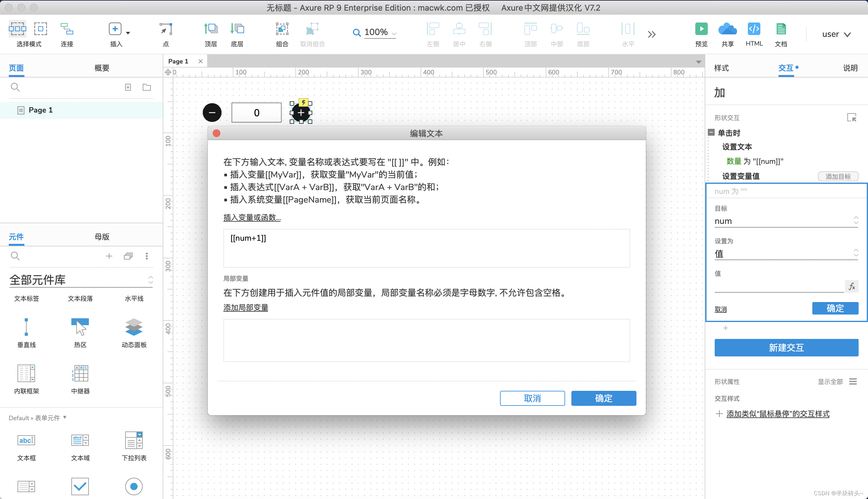Image resolution: width=868 pixels, height=499 pixels.
Task: Click the Preview (预览) play icon
Action: [x=701, y=29]
